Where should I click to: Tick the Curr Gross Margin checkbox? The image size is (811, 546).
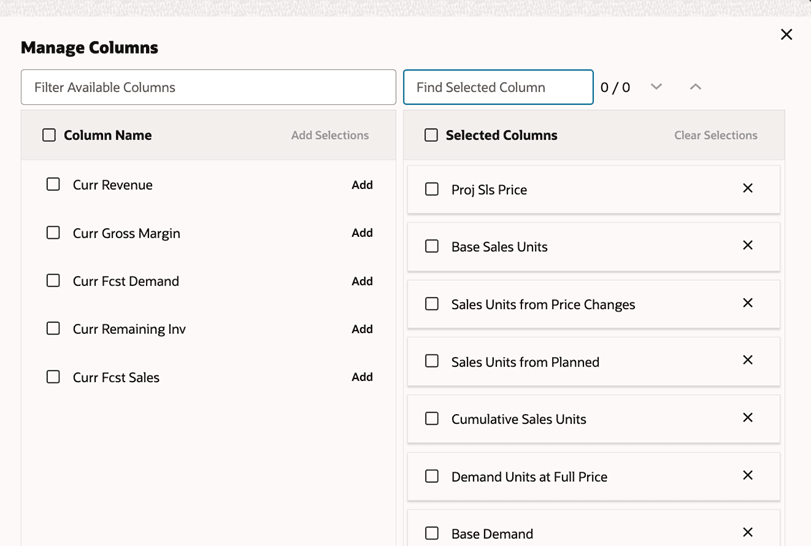click(x=53, y=233)
